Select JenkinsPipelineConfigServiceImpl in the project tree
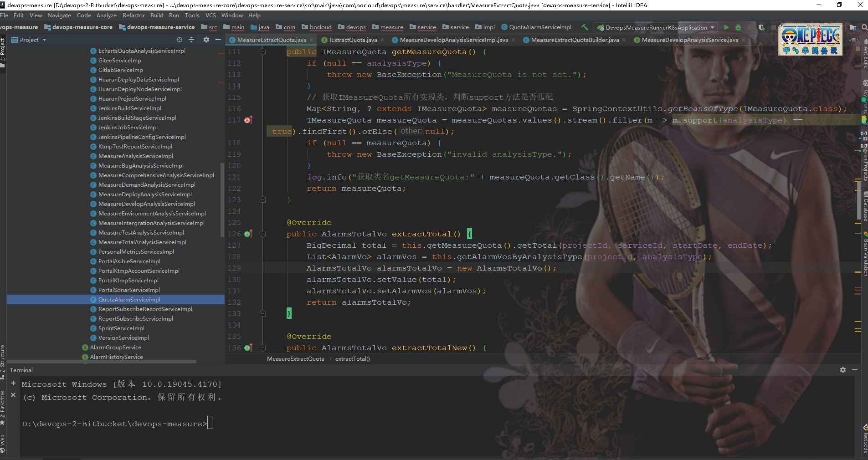 (142, 137)
